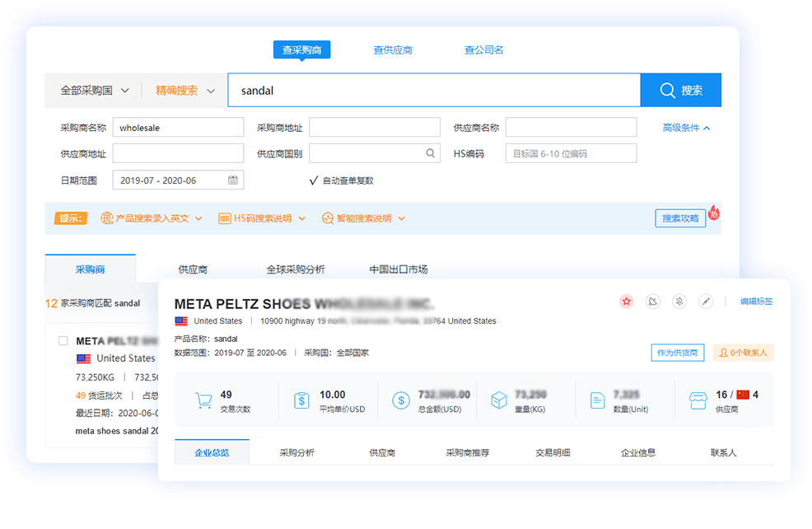
Task: Click the calendar icon in date range field
Action: tap(233, 180)
